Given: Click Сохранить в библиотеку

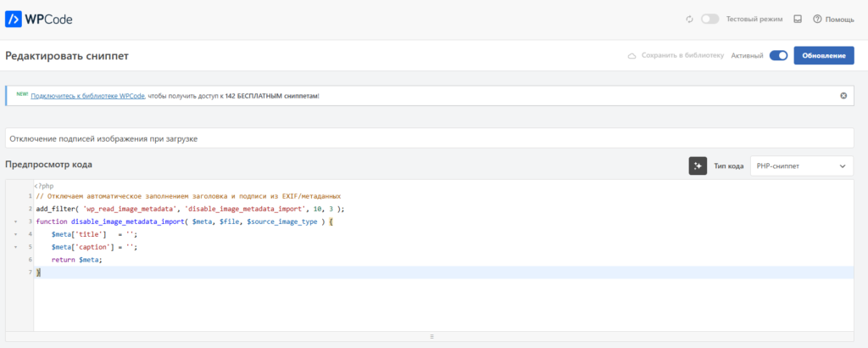Looking at the screenshot, I should [x=682, y=55].
